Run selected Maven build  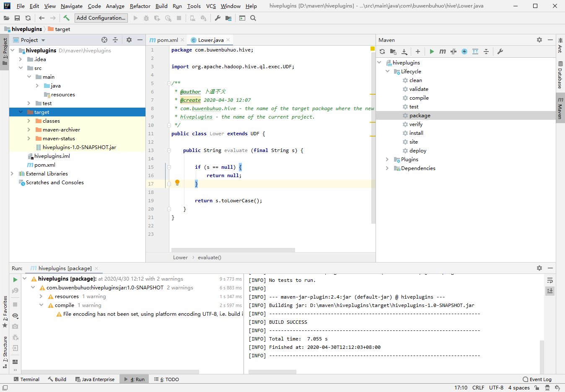[x=432, y=52]
